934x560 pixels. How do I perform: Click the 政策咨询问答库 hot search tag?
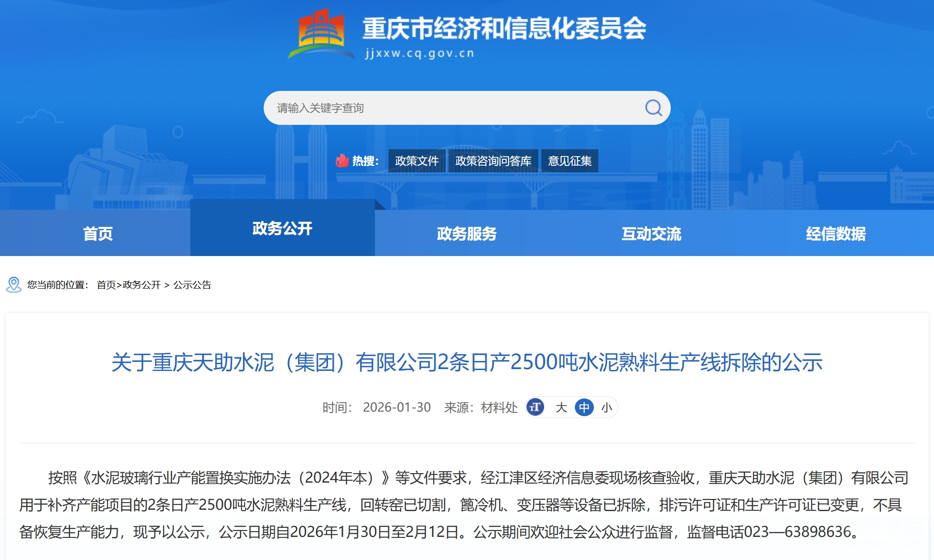[x=493, y=161]
